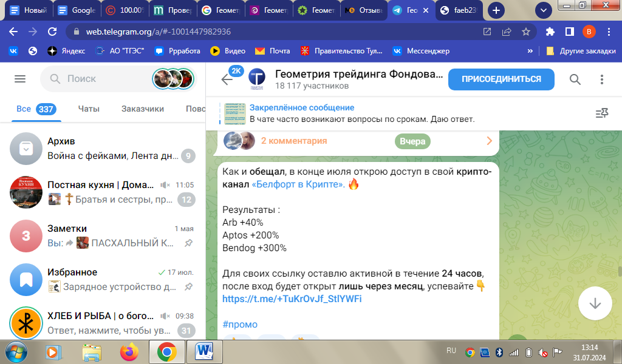Bookmark this page with star icon
The width and height of the screenshot is (622, 364).
(526, 32)
